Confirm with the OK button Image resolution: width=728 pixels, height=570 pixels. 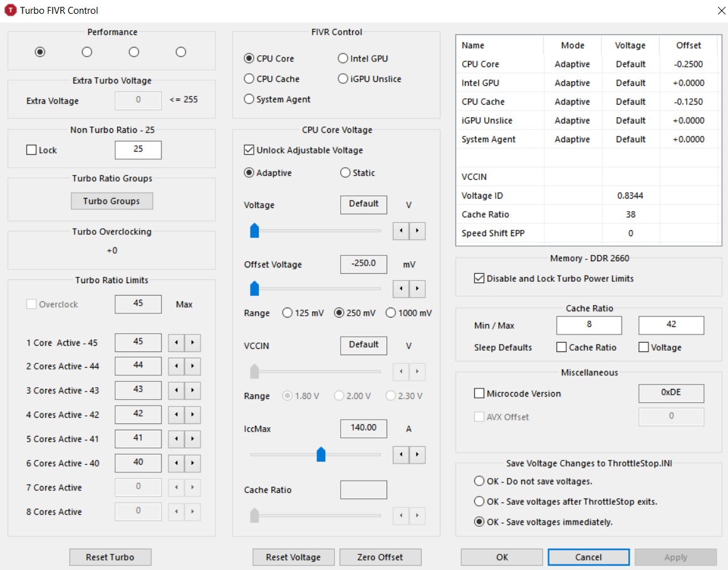(502, 557)
